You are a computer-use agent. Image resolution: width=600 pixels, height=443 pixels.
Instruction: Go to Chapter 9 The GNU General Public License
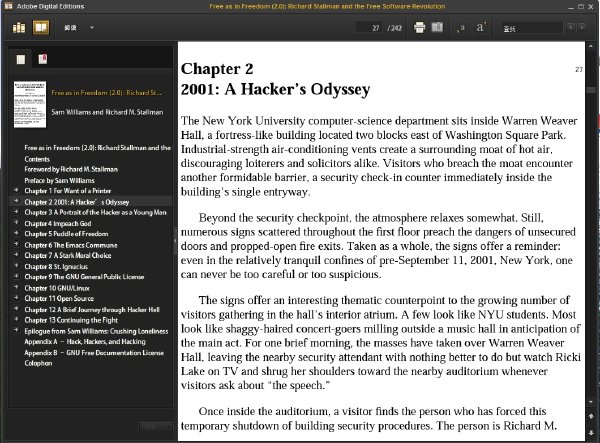tap(84, 277)
